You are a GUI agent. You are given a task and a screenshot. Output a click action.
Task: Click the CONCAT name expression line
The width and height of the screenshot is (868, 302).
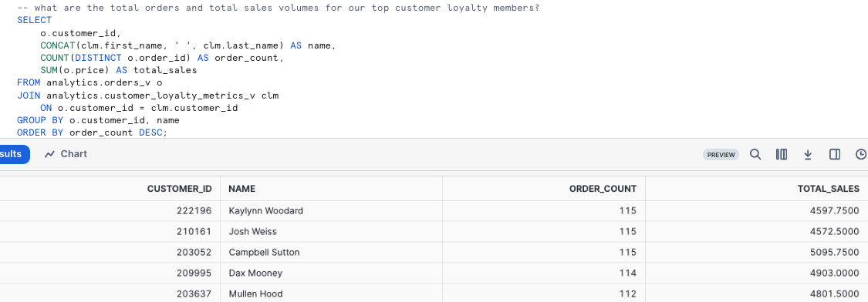click(x=188, y=45)
